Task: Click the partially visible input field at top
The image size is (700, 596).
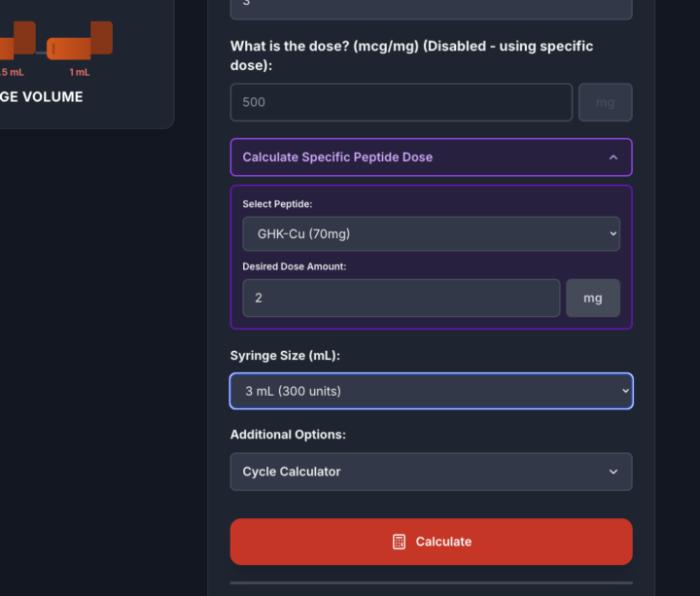Action: 431,8
